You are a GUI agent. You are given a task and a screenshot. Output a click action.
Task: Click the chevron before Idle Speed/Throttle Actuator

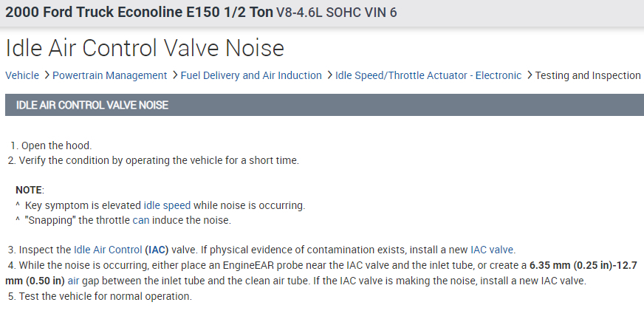click(329, 75)
